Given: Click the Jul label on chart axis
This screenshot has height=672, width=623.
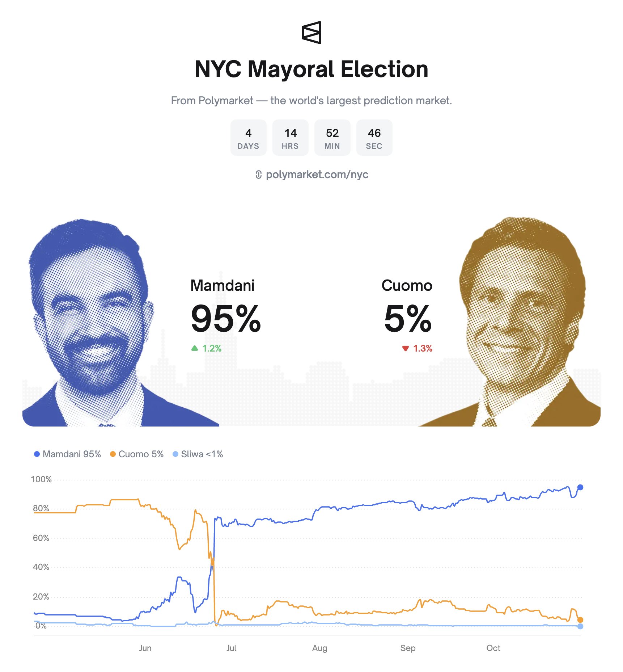Looking at the screenshot, I should [232, 648].
